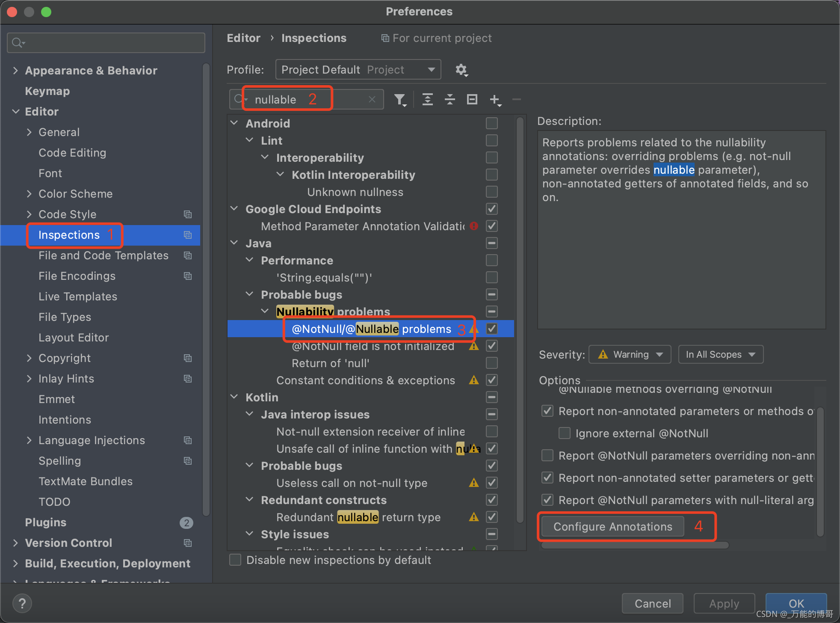Disable new inspections by default

(x=235, y=559)
